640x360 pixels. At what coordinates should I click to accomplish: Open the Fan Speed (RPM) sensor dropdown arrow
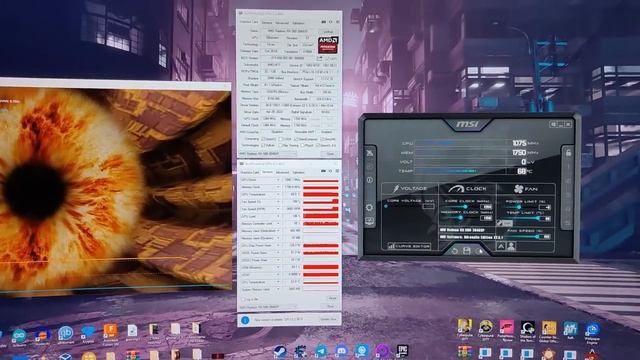(278, 209)
